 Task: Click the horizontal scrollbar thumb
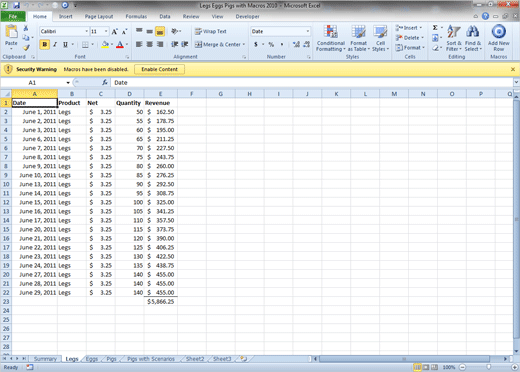404,359
